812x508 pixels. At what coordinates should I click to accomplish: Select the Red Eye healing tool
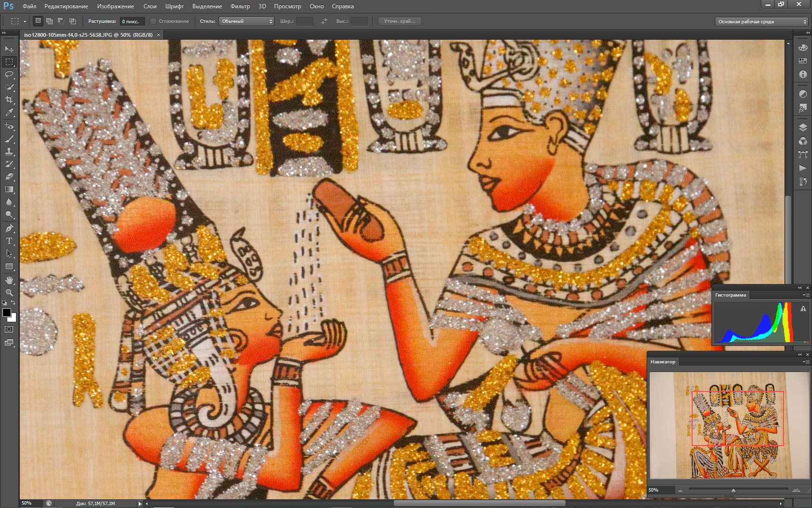pos(9,126)
